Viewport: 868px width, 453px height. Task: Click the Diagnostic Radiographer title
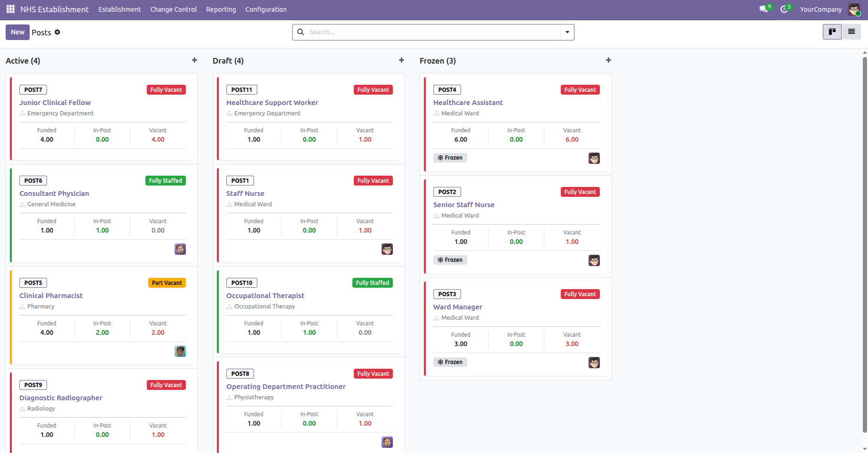61,398
